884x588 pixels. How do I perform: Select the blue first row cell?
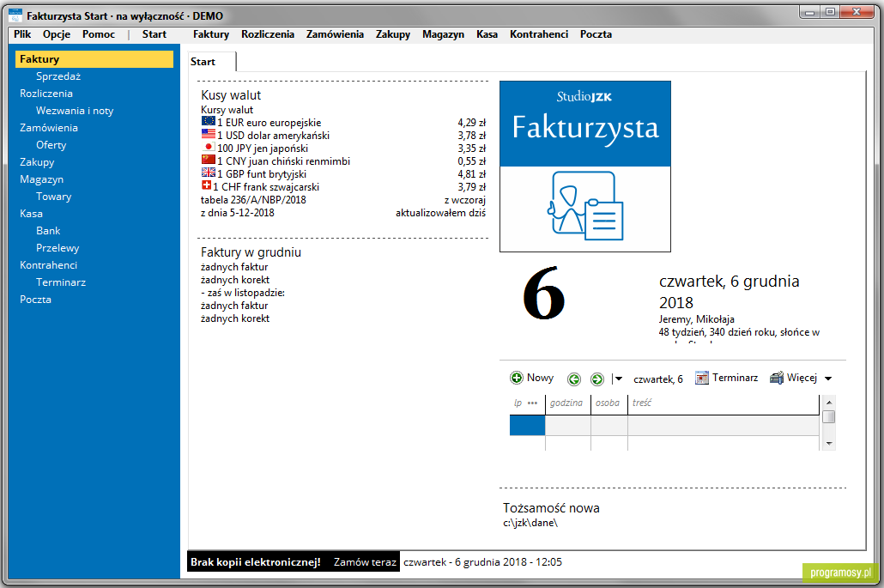point(527,426)
